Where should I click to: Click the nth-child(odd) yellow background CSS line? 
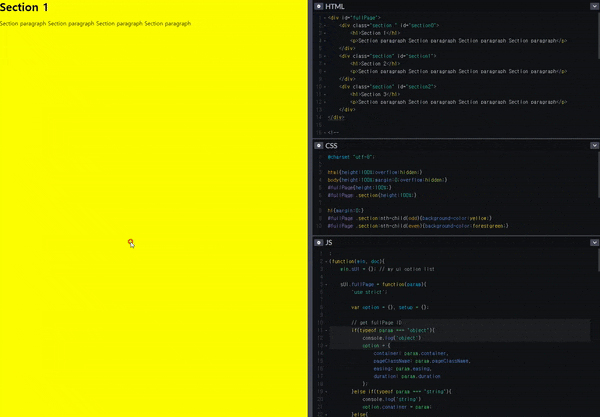click(409, 218)
